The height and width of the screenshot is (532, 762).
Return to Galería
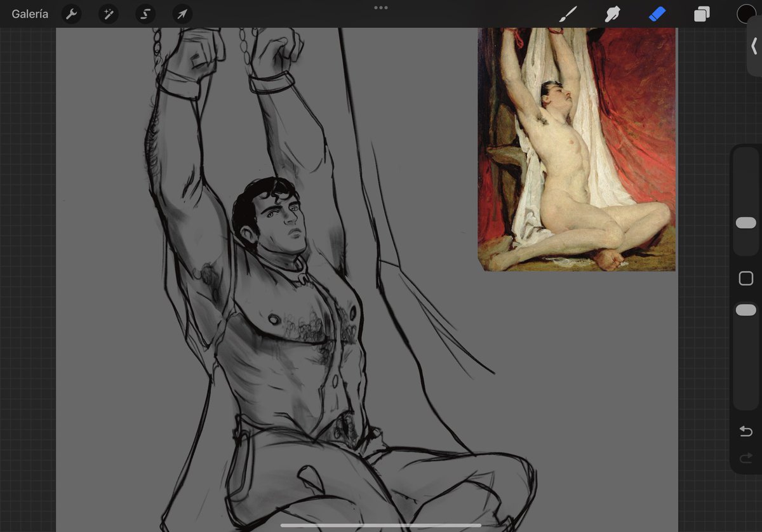click(29, 13)
